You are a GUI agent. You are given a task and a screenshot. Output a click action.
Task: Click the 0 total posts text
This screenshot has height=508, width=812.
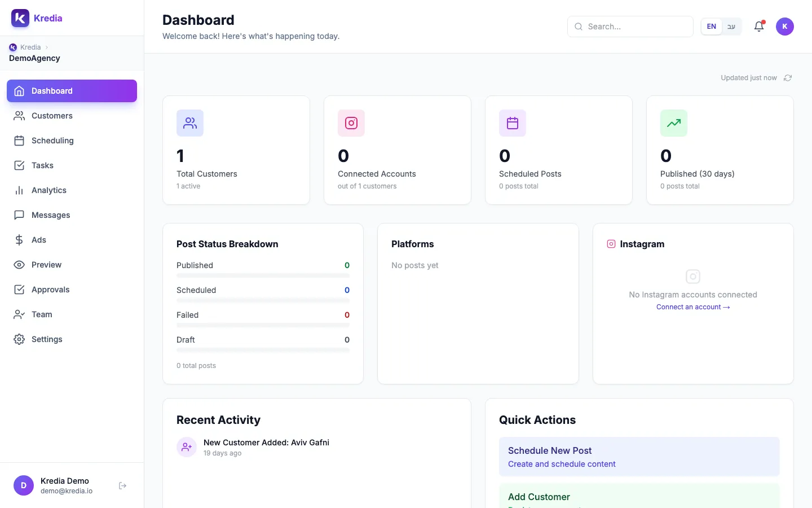tap(196, 366)
